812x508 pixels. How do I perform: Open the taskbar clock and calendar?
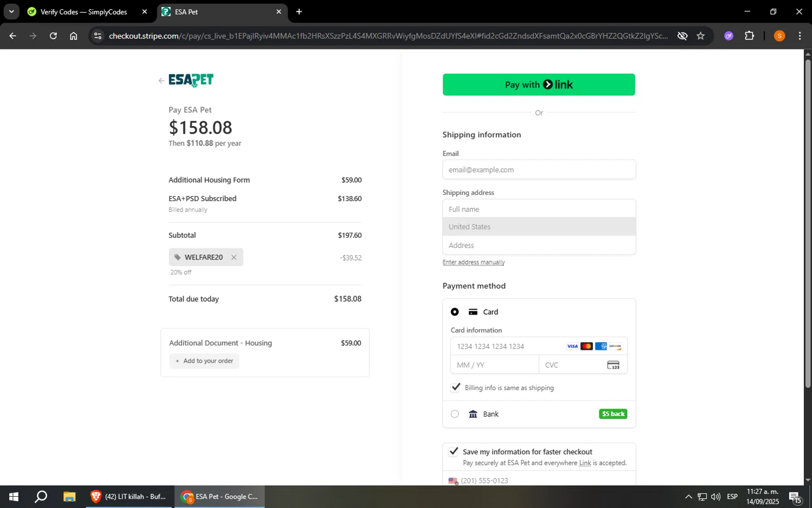(x=763, y=497)
